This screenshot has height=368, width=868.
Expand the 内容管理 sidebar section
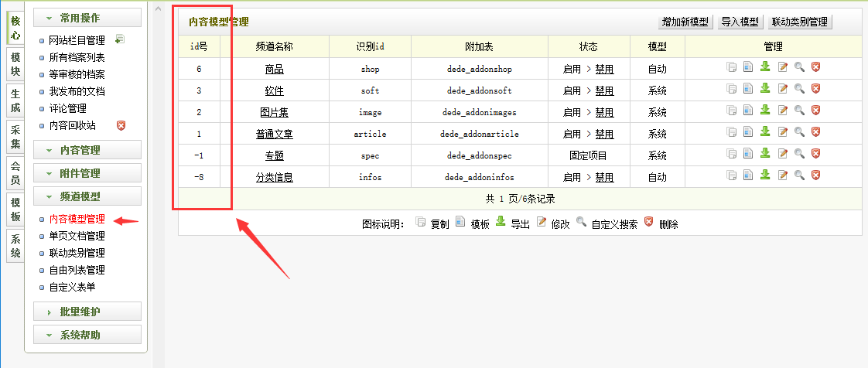coord(87,150)
